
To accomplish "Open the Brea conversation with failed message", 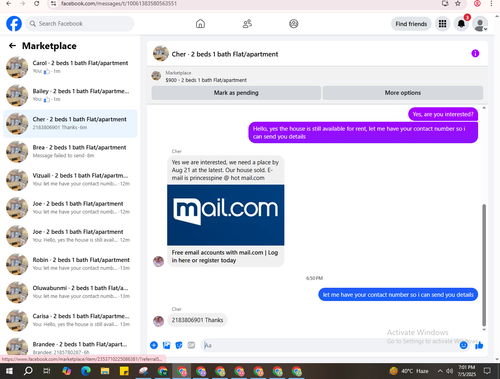I will coord(70,151).
